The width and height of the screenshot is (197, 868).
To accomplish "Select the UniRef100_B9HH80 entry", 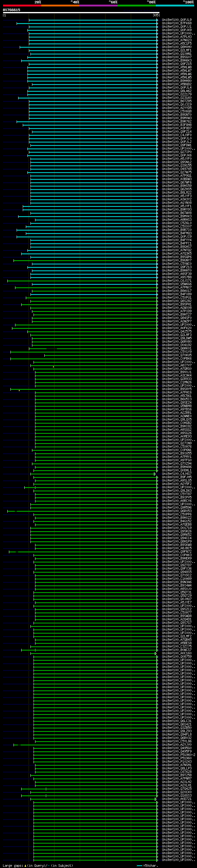I will tap(177, 81).
